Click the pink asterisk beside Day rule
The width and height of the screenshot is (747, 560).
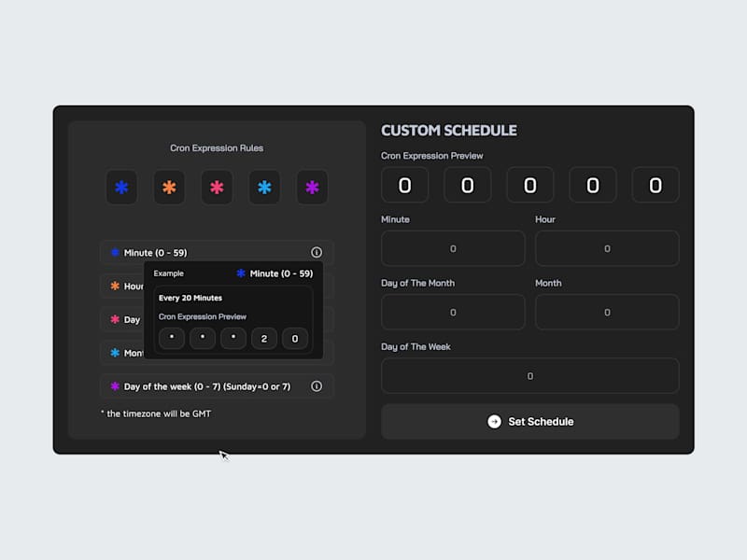pyautogui.click(x=115, y=319)
